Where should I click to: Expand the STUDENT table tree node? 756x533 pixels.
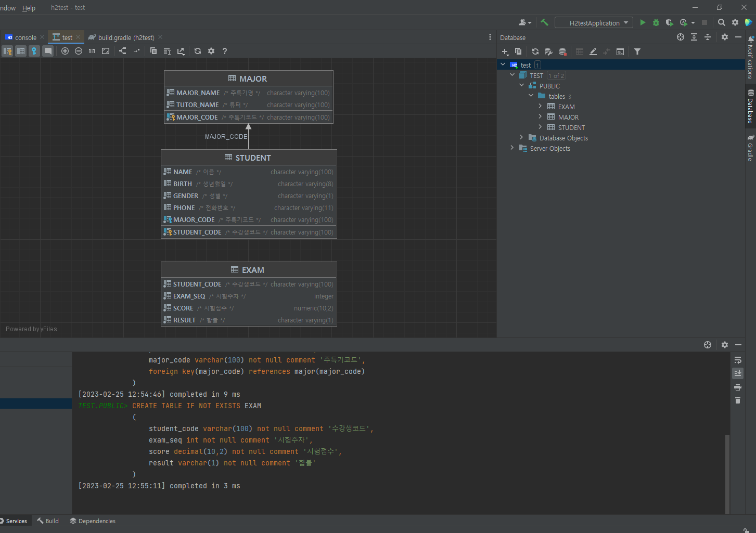coord(540,127)
